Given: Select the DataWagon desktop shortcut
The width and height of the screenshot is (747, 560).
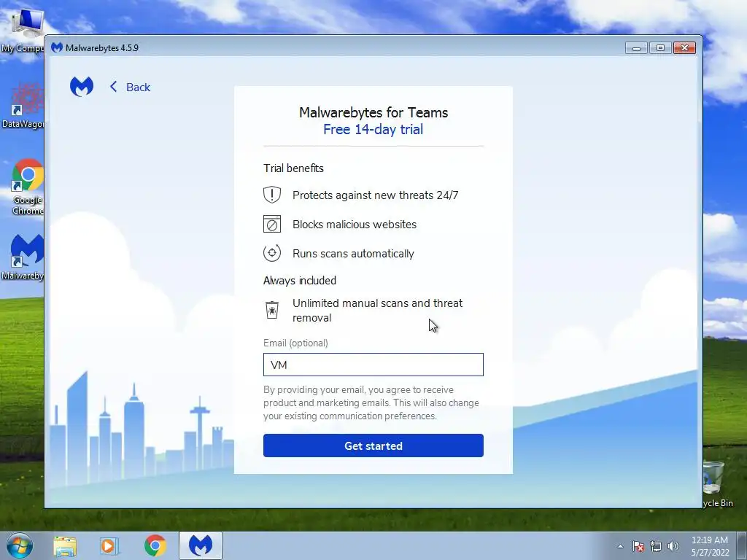Looking at the screenshot, I should point(23,106).
